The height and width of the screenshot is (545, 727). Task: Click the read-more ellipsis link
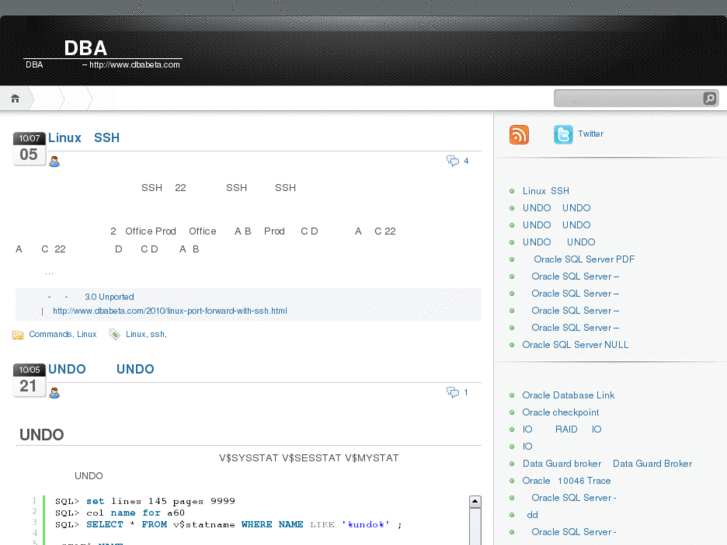(49, 273)
